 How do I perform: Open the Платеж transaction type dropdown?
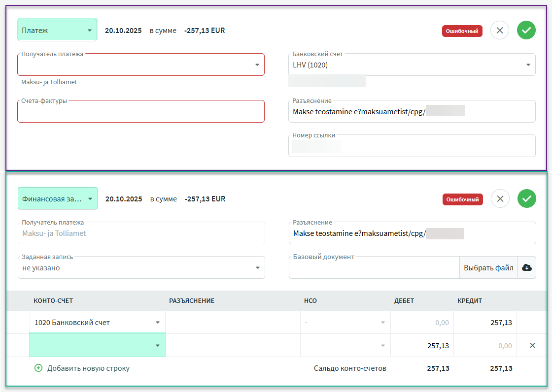click(57, 31)
